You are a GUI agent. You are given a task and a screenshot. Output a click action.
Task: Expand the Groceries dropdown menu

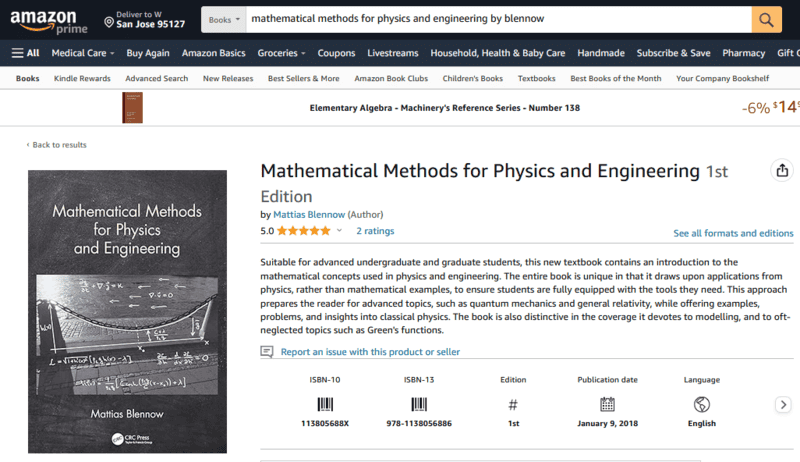(281, 53)
